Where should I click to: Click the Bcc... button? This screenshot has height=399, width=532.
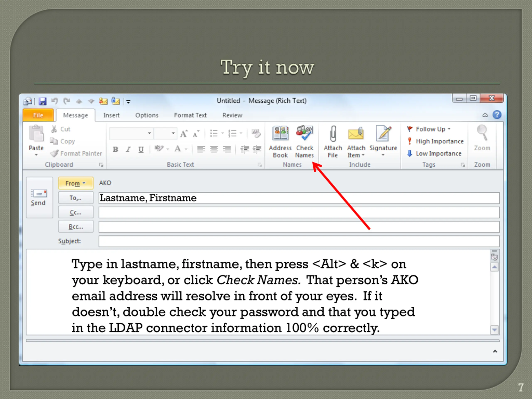tap(75, 227)
